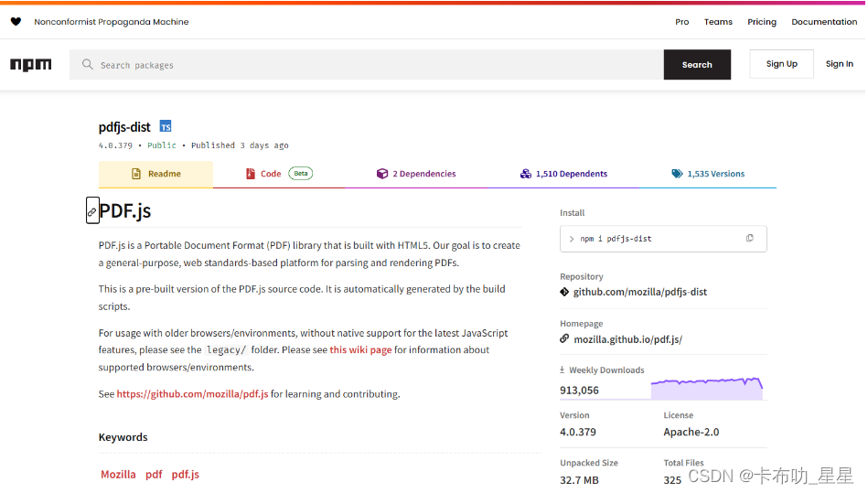Open the Pro menu link
Viewport: 868px width, 493px height.
[682, 22]
